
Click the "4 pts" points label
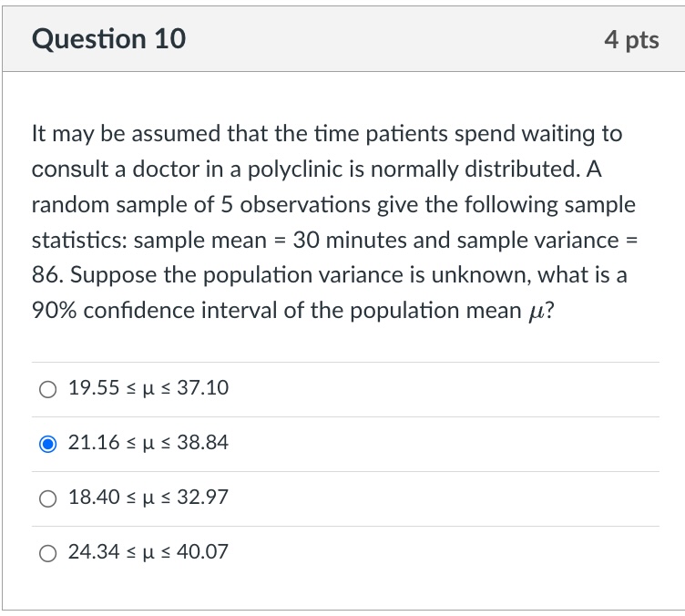coord(630,40)
